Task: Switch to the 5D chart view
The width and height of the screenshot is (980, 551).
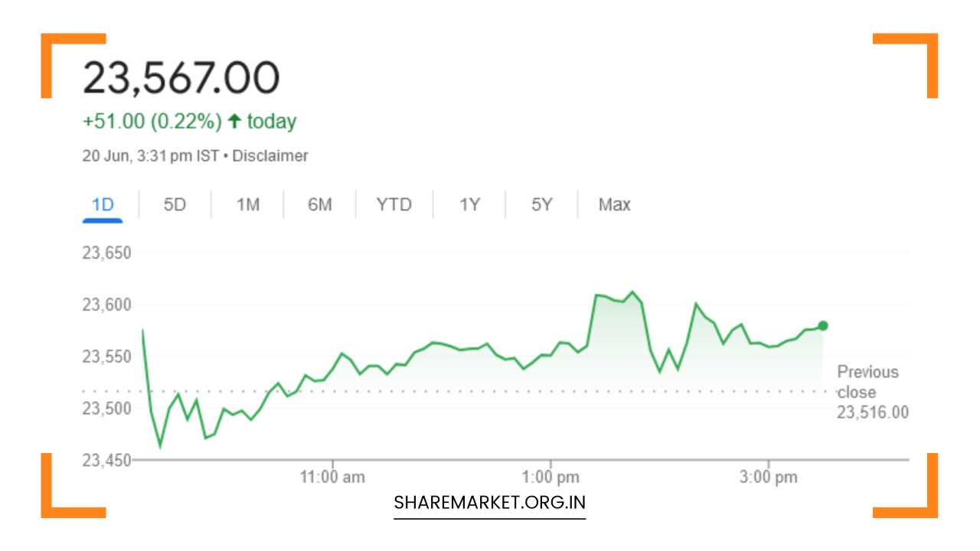Action: 173,204
